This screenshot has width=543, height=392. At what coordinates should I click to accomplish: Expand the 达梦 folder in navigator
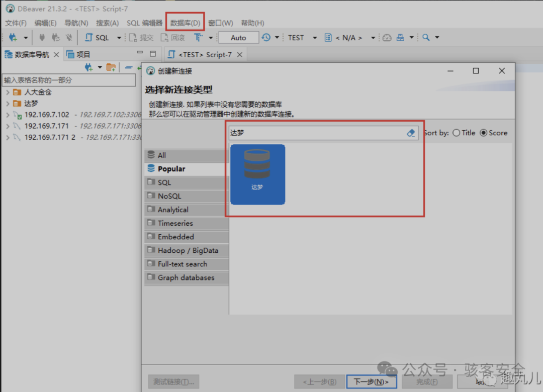point(8,103)
